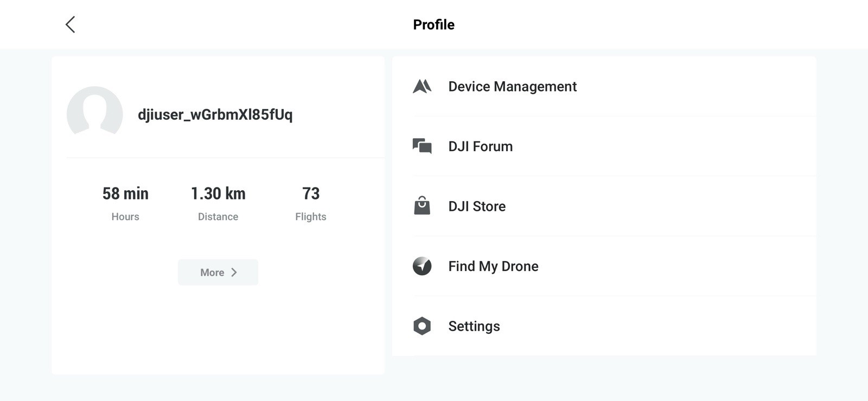Click the Device Management drone icon
Viewport: 868px width, 401px height.
click(x=422, y=87)
